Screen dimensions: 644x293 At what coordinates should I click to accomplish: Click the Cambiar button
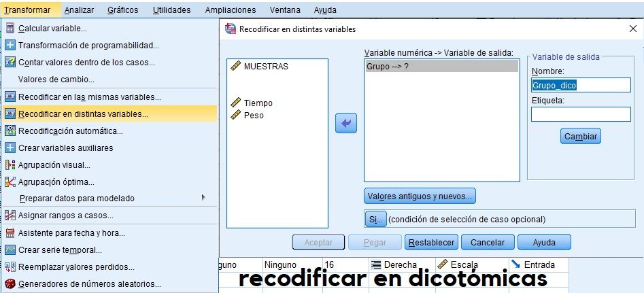click(x=580, y=136)
